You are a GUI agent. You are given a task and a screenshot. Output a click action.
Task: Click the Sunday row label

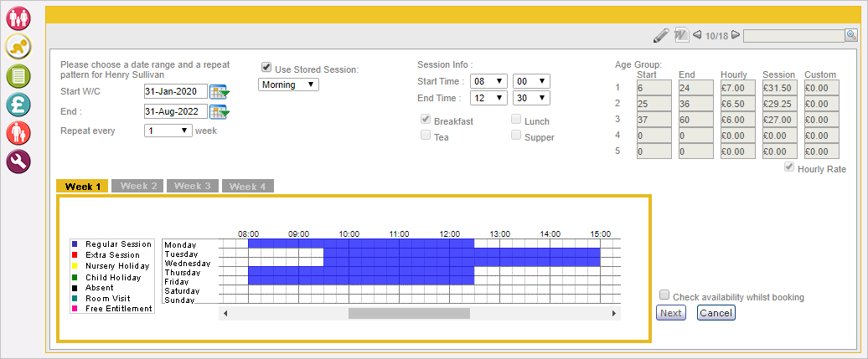(x=179, y=300)
